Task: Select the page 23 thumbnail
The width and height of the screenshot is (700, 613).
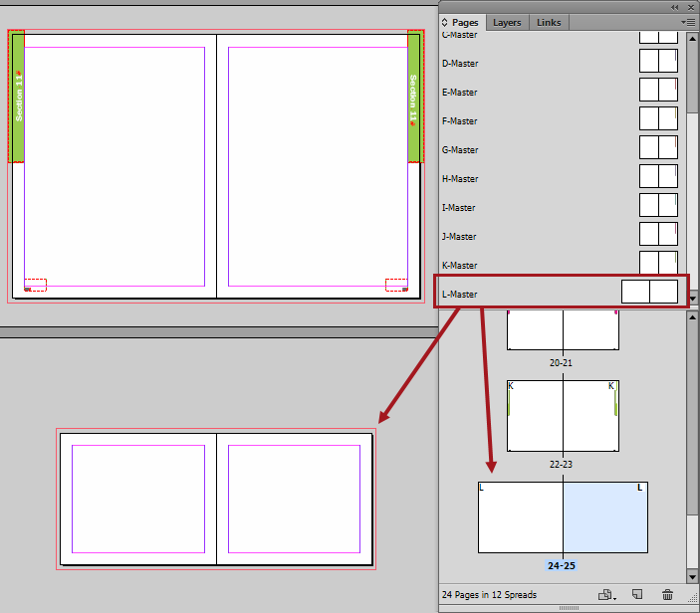Action: pyautogui.click(x=591, y=416)
